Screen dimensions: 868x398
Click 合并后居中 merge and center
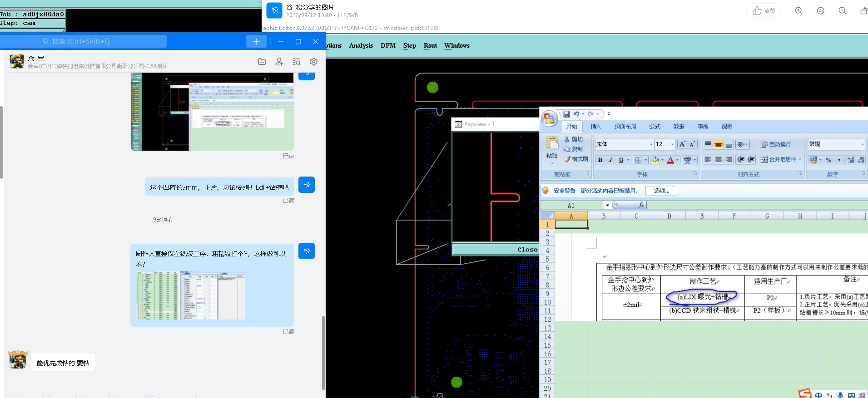pyautogui.click(x=779, y=159)
